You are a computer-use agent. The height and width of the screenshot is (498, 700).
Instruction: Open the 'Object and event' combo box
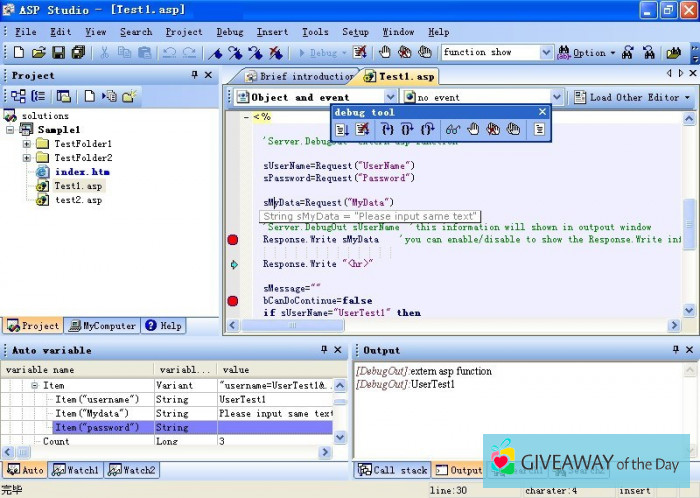[389, 97]
